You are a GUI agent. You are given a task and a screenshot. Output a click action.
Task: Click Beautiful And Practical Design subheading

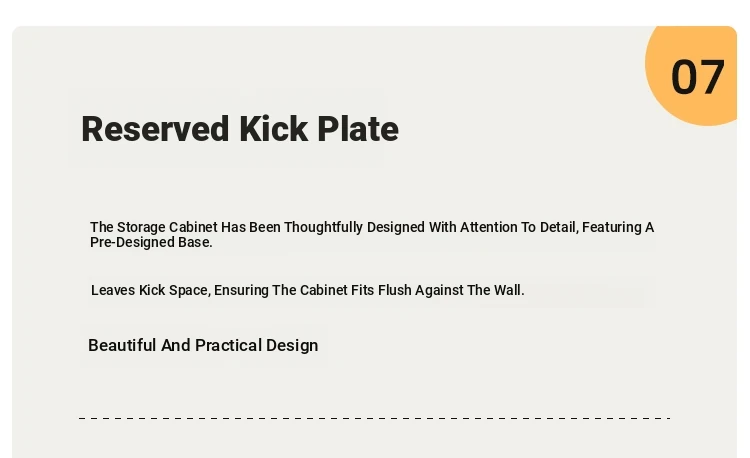coord(203,345)
